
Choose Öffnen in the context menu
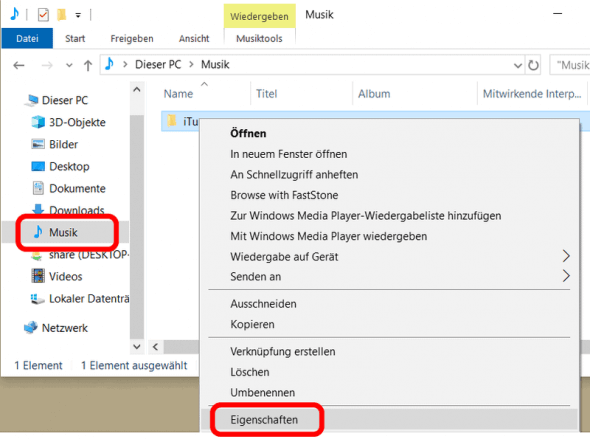[248, 134]
